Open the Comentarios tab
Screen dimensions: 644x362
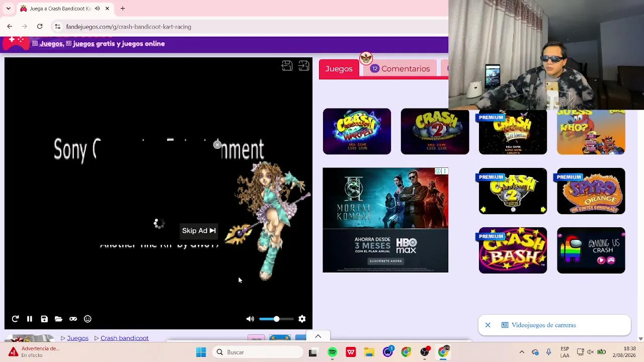(400, 69)
